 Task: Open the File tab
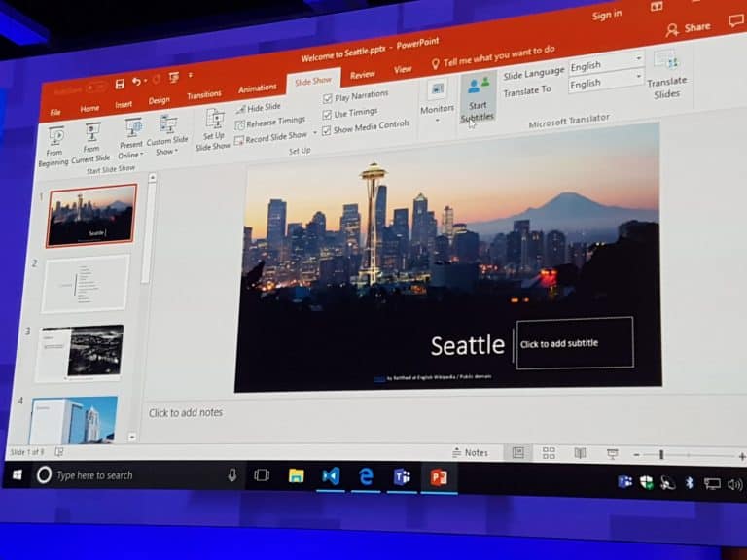tap(55, 113)
